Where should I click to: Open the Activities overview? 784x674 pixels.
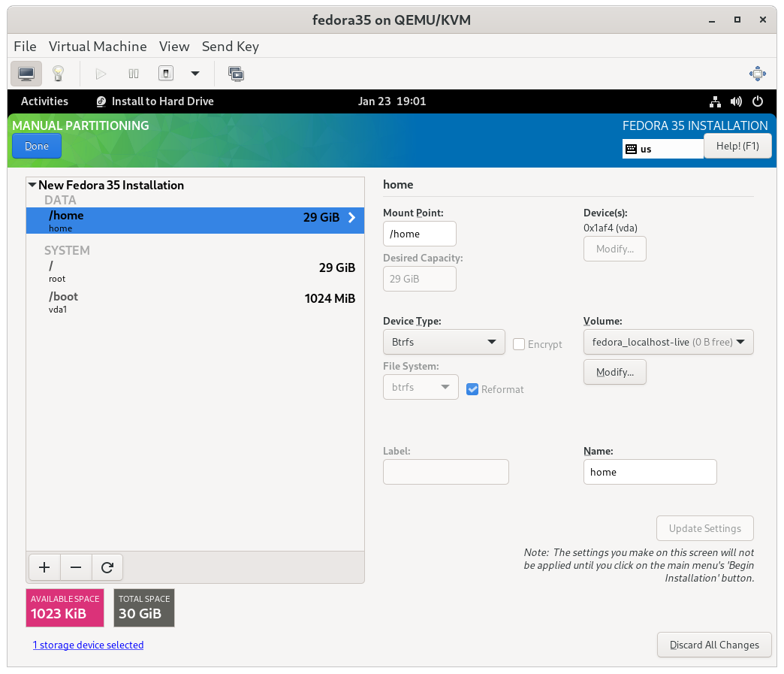pyautogui.click(x=44, y=101)
